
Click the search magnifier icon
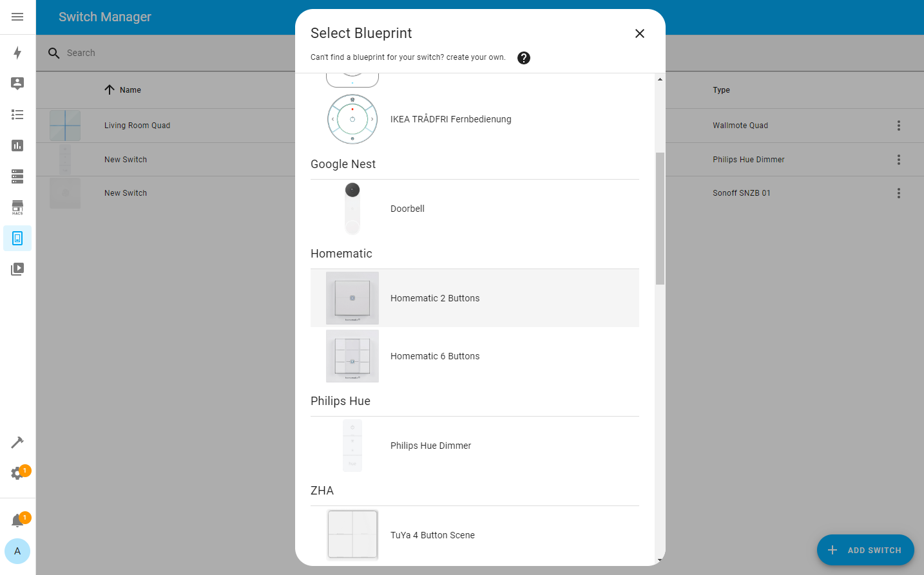pos(54,53)
